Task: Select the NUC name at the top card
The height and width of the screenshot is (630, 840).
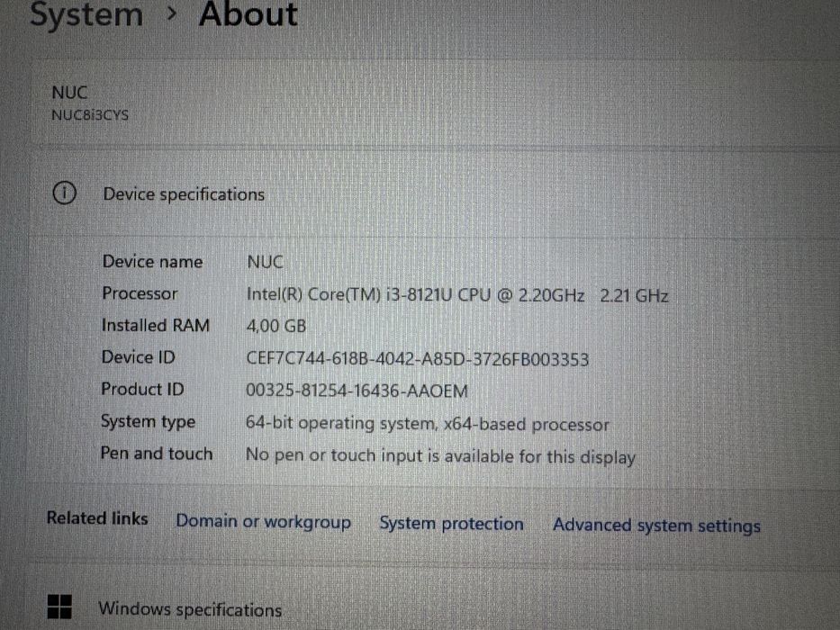Action: point(69,92)
